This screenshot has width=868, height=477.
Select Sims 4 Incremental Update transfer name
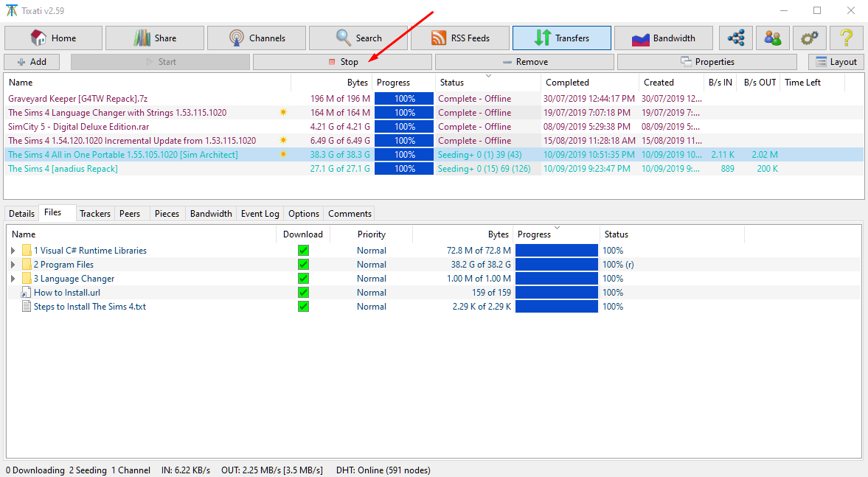click(132, 141)
